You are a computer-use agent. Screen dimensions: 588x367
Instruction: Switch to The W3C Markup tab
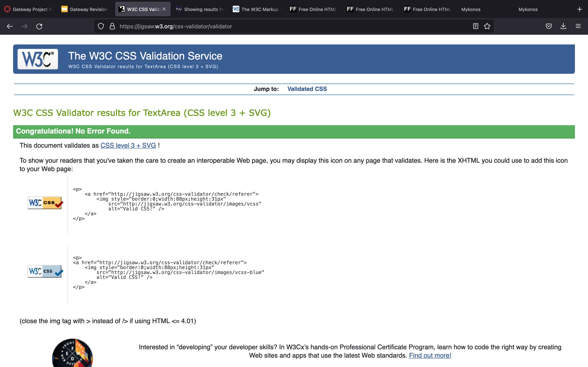point(257,9)
